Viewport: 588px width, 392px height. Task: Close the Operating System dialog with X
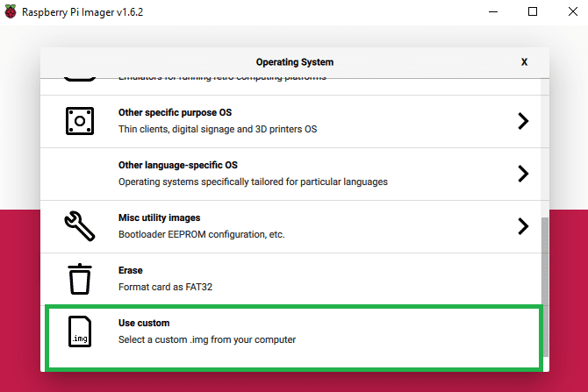click(x=524, y=62)
